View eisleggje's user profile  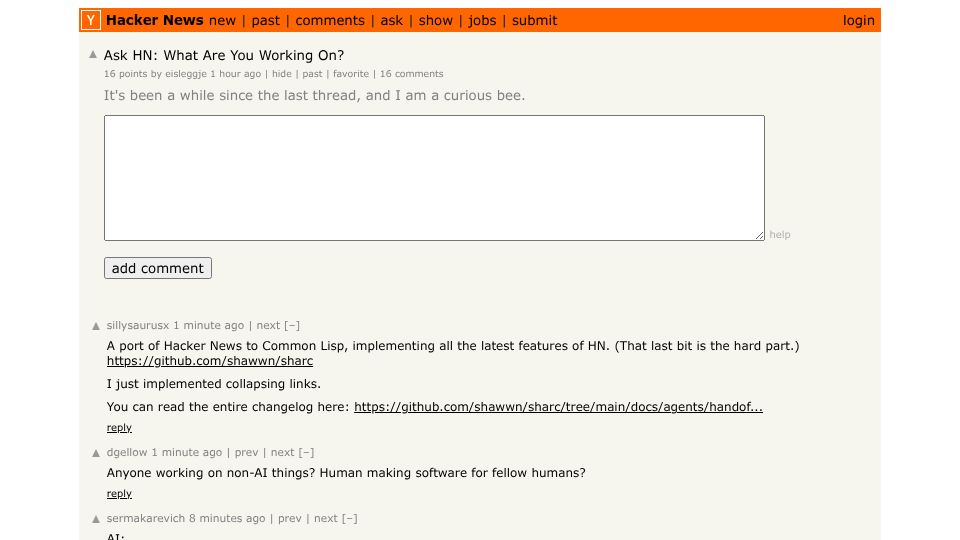coord(186,73)
